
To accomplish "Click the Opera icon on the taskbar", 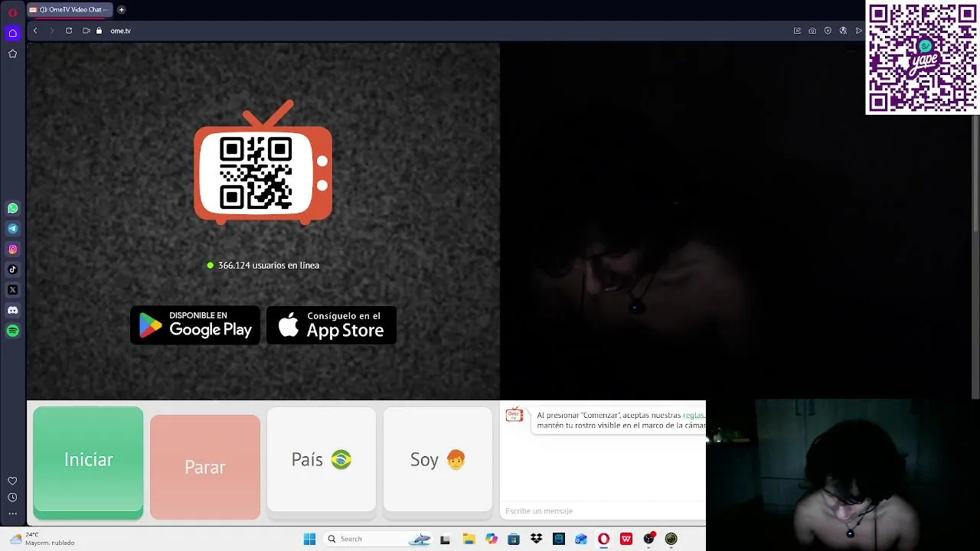I will point(603,539).
